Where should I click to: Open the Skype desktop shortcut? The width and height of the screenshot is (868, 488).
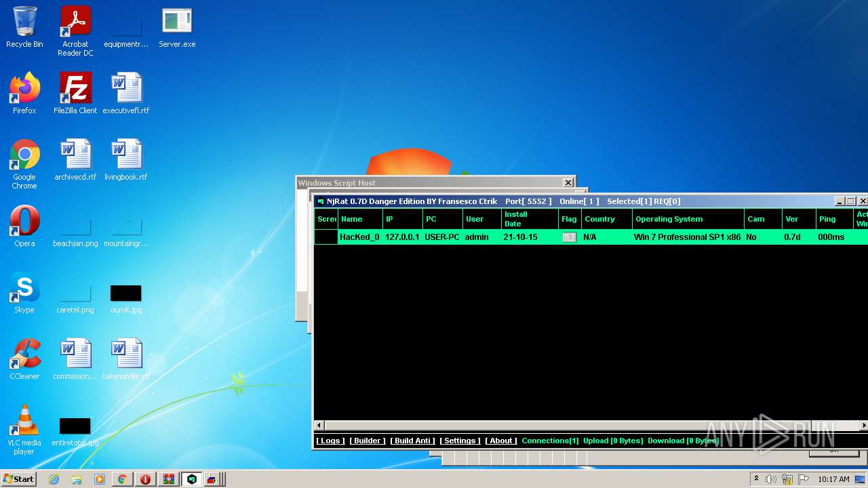(x=24, y=293)
